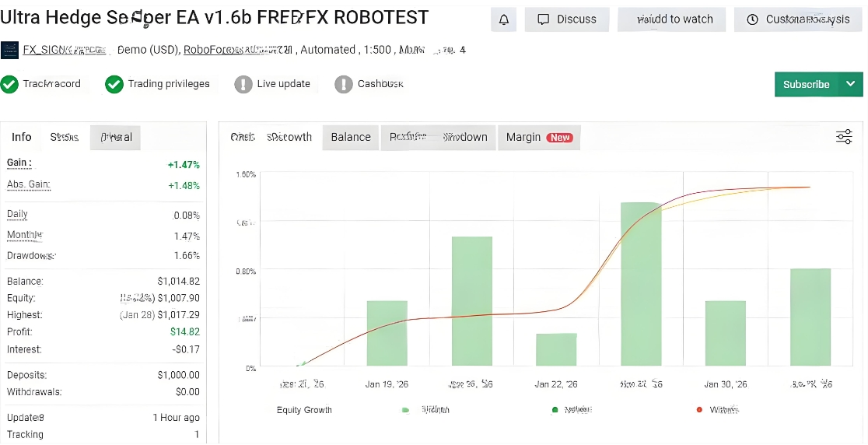
Task: Click the FX_SIGN profile avatar thumbnail
Action: 9,51
